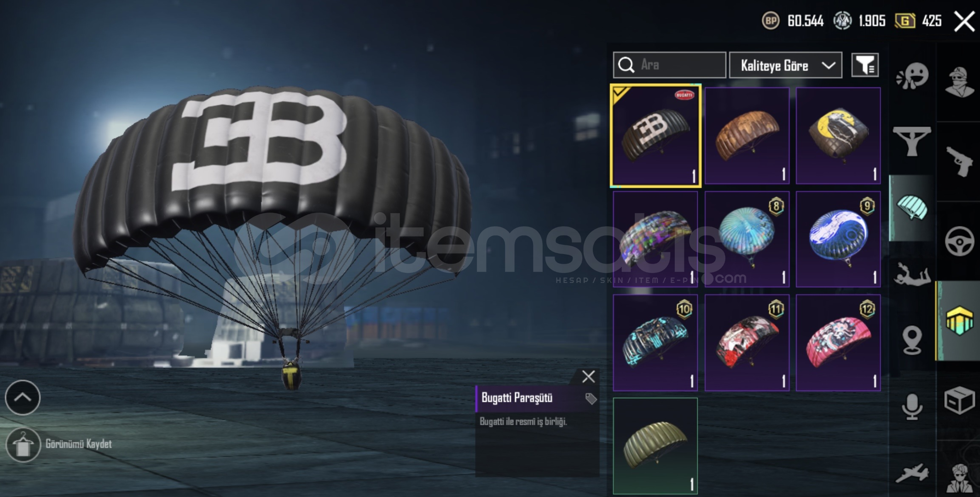Click the Ara search field
This screenshot has height=497, width=980.
coord(670,65)
